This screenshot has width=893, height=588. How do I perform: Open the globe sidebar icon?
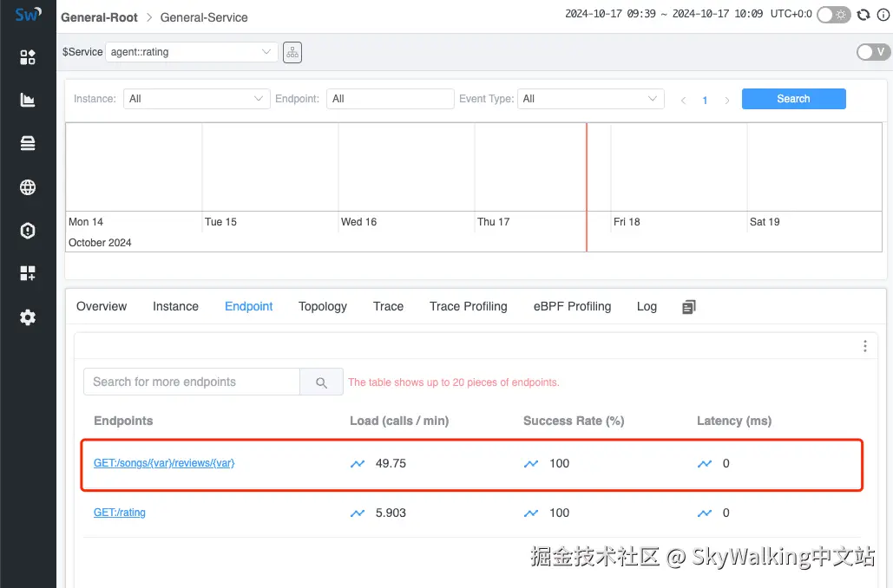pos(28,187)
